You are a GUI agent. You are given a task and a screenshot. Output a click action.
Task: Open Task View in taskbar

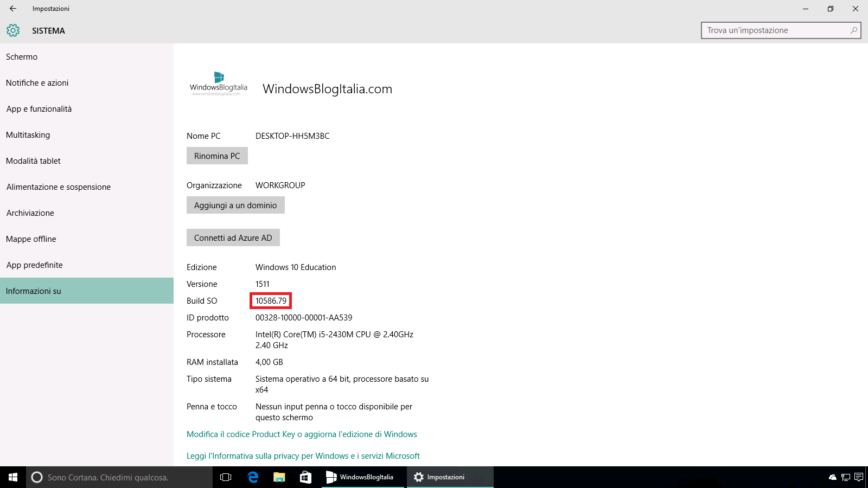pos(226,477)
